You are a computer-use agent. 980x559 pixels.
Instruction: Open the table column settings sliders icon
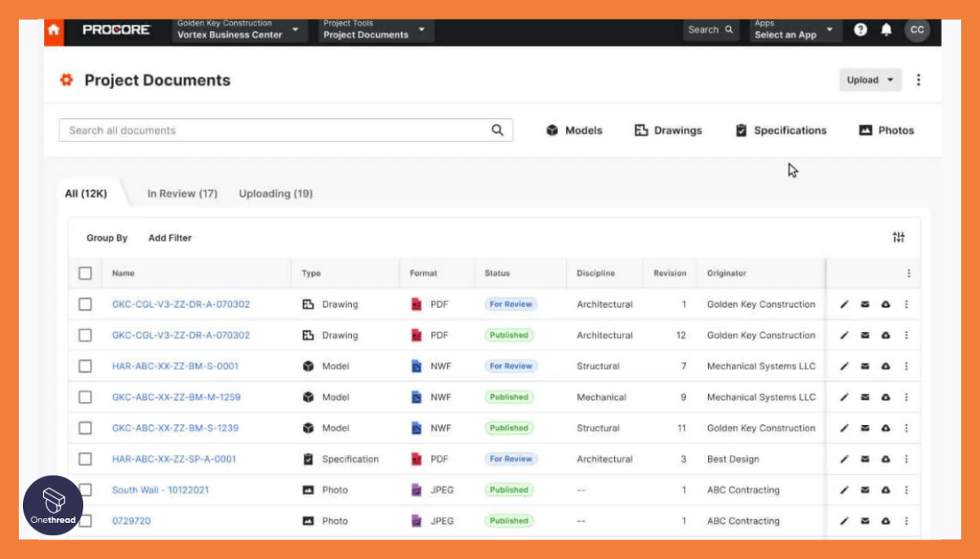[899, 237]
